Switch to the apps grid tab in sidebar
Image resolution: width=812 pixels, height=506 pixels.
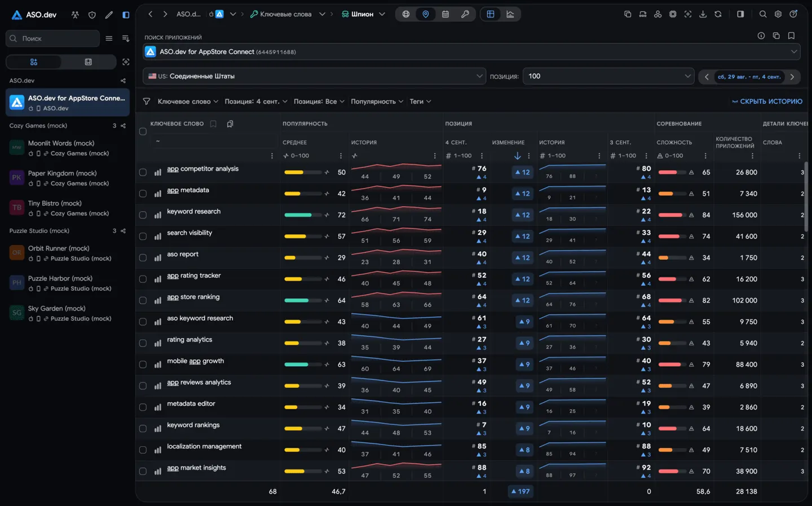pos(34,62)
